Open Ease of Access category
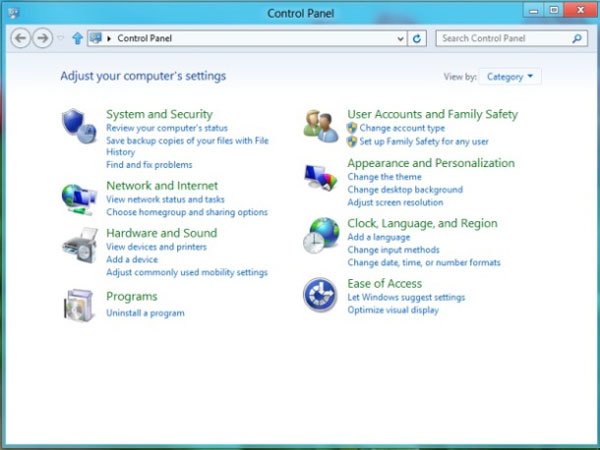 click(x=385, y=284)
